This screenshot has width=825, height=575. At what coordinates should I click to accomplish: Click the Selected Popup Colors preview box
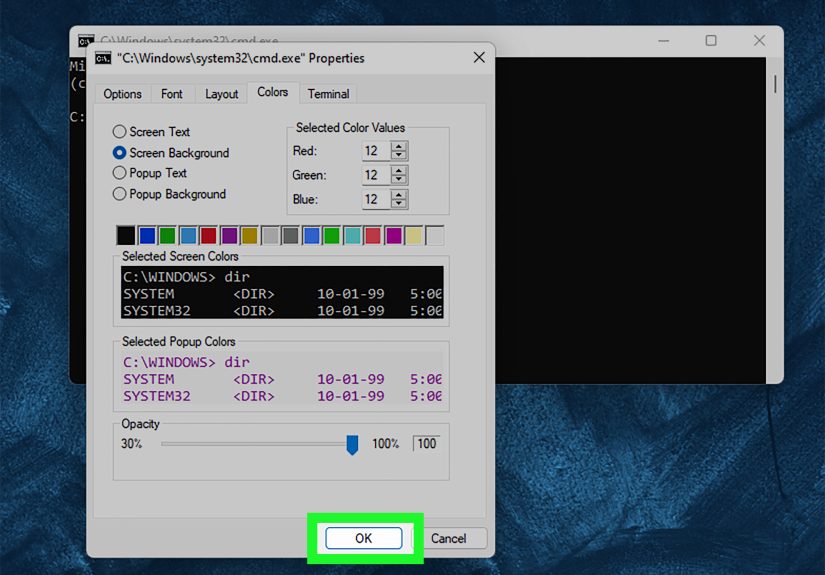pyautogui.click(x=282, y=378)
